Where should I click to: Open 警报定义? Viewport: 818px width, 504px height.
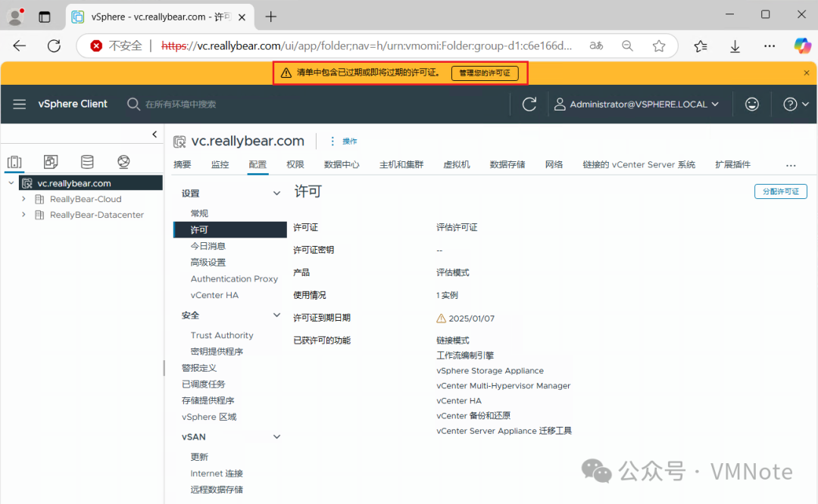[198, 368]
